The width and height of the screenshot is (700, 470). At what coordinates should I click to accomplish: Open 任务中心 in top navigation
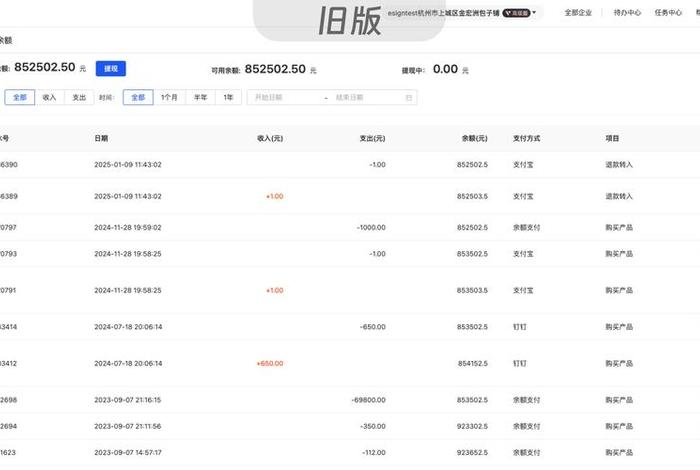pos(668,12)
